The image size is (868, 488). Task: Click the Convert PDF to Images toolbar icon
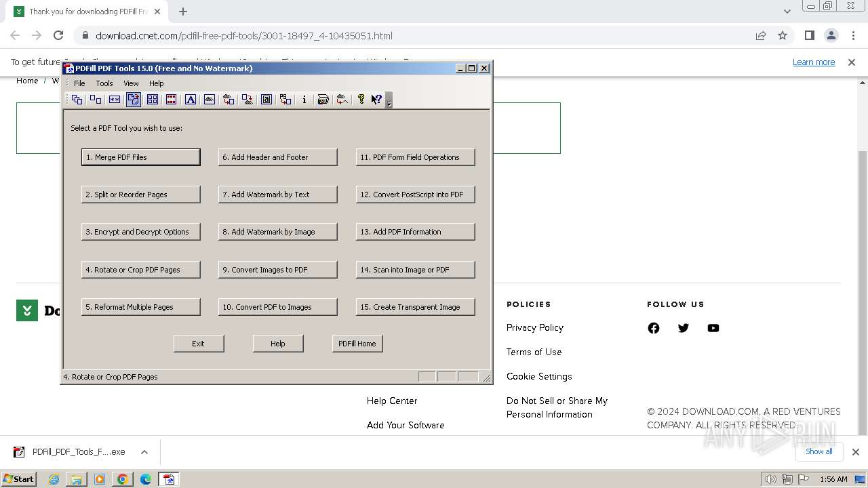pyautogui.click(x=248, y=100)
